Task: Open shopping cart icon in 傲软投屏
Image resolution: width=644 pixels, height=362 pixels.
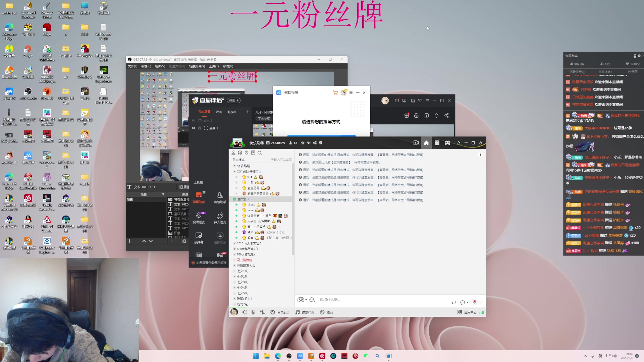Action: (335, 93)
